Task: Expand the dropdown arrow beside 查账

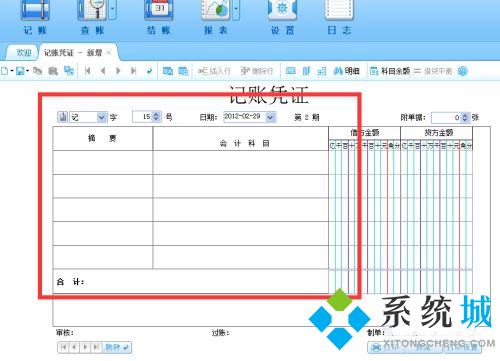Action: [113, 9]
